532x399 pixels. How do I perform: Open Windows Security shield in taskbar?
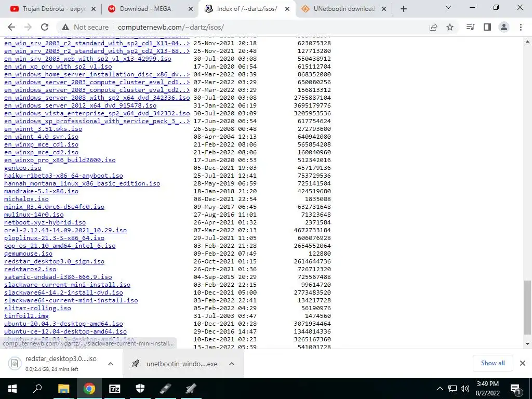(x=140, y=389)
